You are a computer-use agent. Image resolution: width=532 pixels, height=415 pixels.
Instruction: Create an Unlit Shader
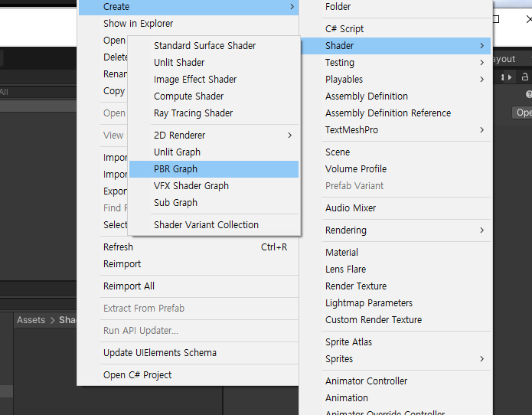point(214,63)
